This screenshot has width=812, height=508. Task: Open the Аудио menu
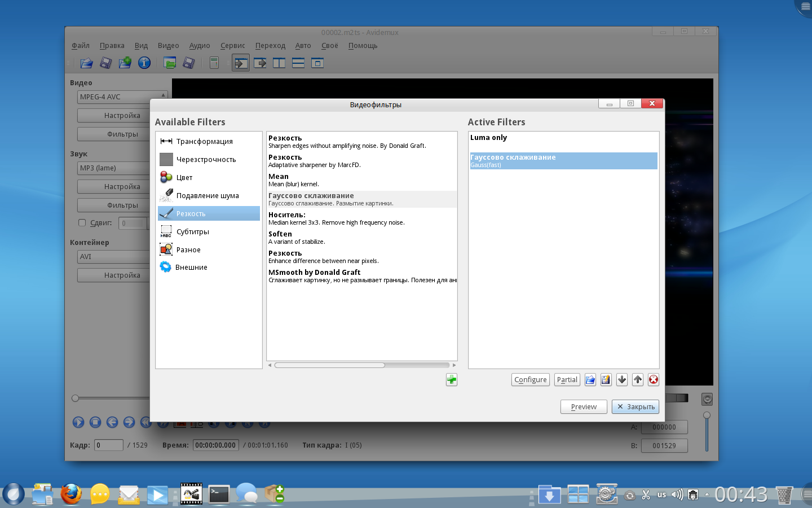click(199, 46)
